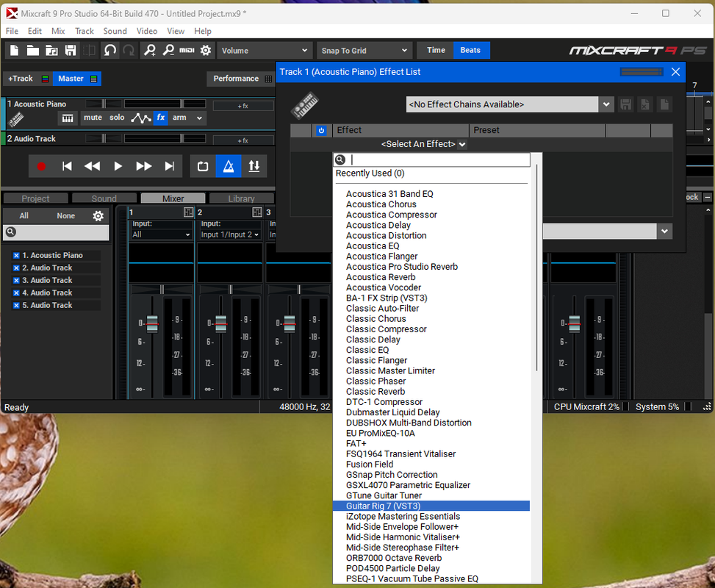
Task: Click the Zoom Out magnifier icon
Action: (x=168, y=50)
